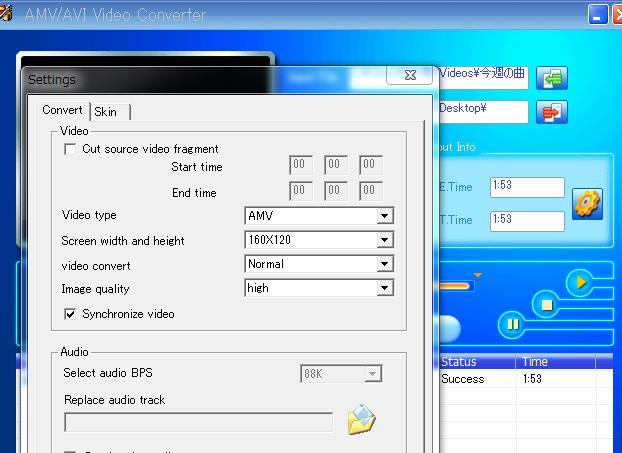Image resolution: width=622 pixels, height=453 pixels.
Task: Click the Desktop output path field
Action: click(484, 112)
